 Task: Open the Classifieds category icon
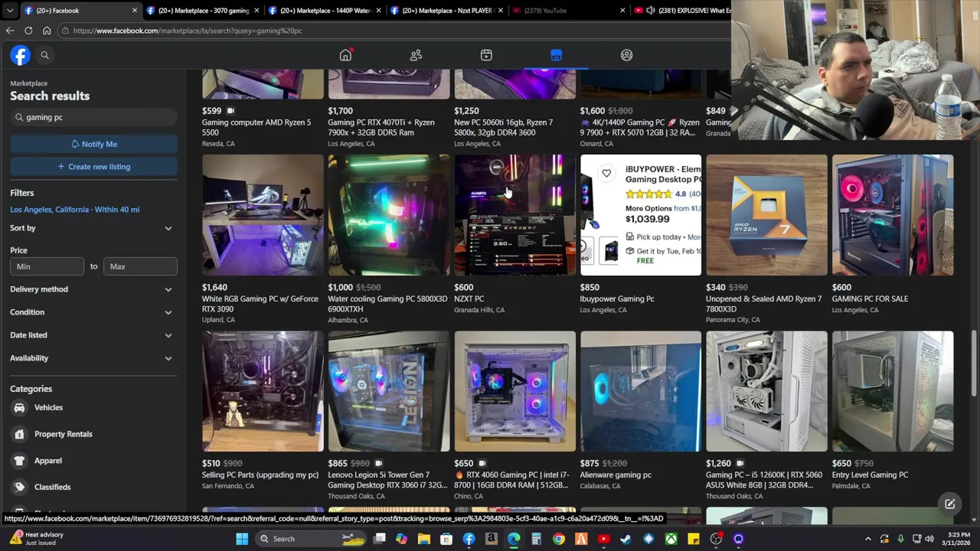click(x=19, y=487)
